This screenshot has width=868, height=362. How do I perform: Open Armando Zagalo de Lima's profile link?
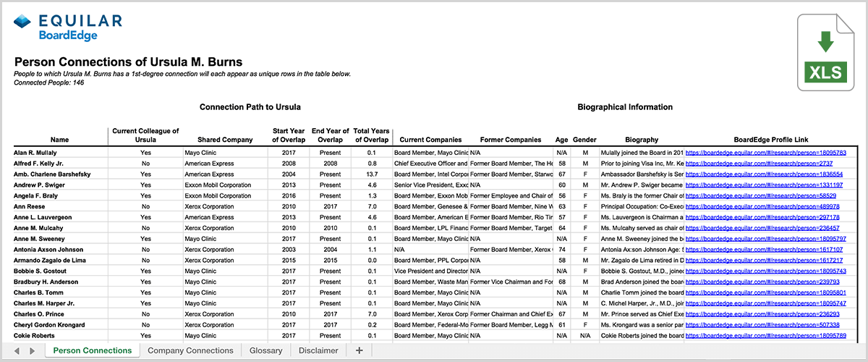[764, 260]
